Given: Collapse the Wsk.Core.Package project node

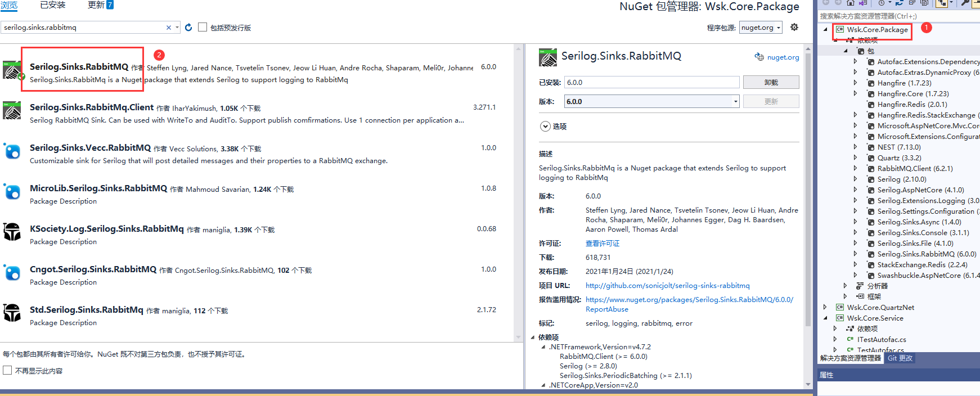Looking at the screenshot, I should click(825, 29).
